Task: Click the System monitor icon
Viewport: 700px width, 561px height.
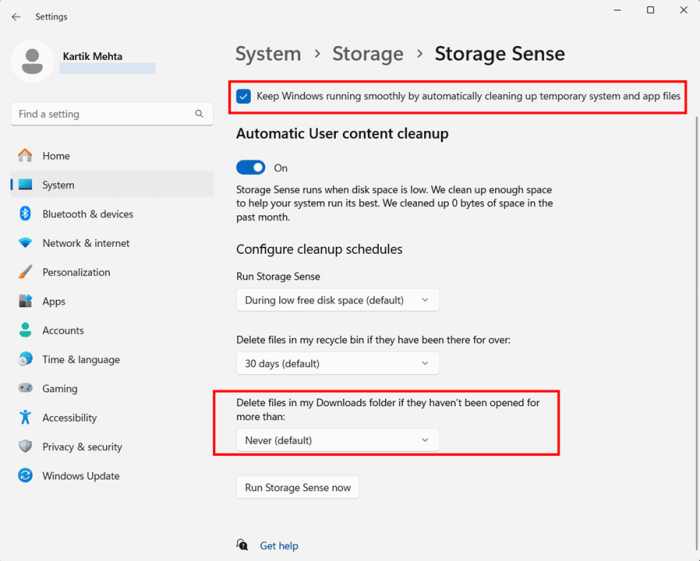Action: pyautogui.click(x=25, y=184)
